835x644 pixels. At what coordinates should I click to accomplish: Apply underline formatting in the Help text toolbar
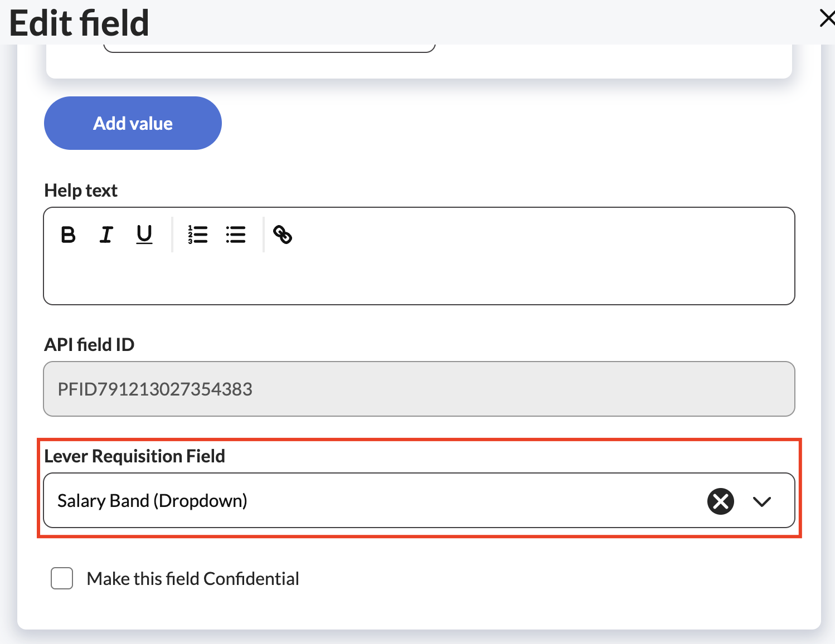pos(144,235)
